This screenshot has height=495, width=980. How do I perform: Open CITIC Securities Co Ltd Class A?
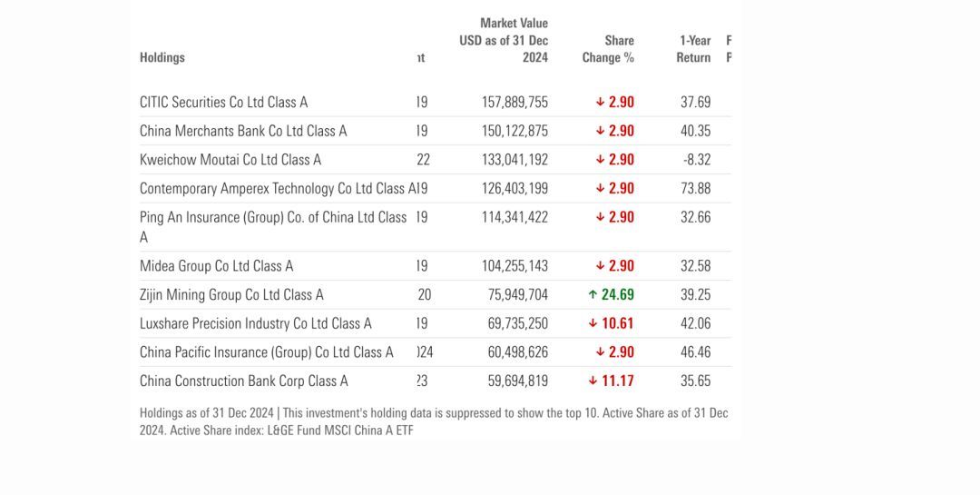point(223,102)
